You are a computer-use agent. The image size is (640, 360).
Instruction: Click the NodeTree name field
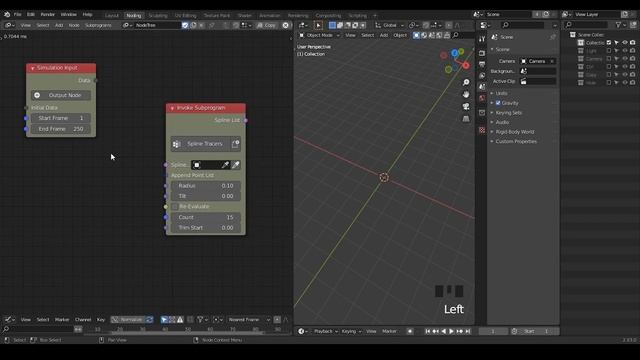click(x=158, y=25)
